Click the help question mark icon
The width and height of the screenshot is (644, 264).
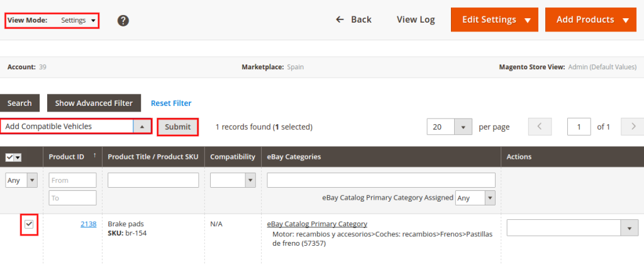coord(123,21)
